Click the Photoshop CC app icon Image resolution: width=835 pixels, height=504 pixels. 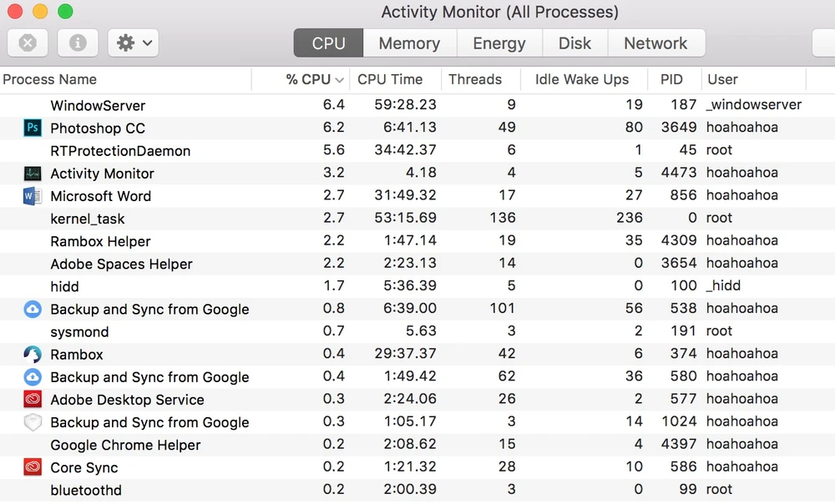tap(33, 128)
